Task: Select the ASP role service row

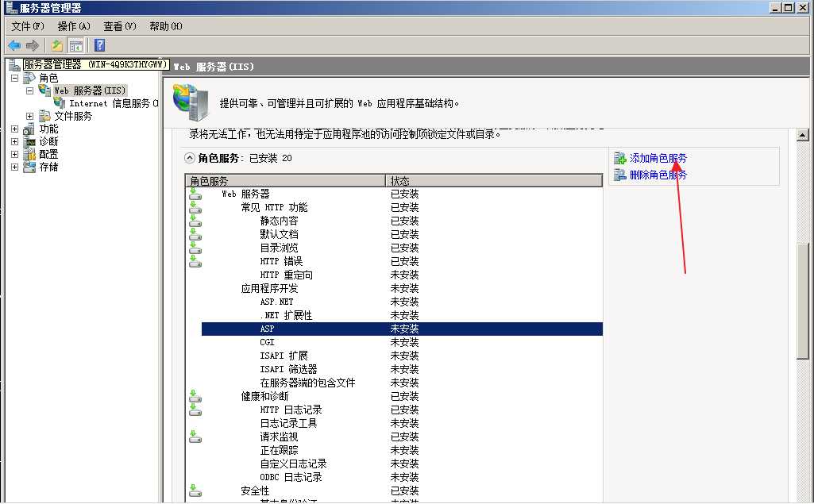Action: 402,329
